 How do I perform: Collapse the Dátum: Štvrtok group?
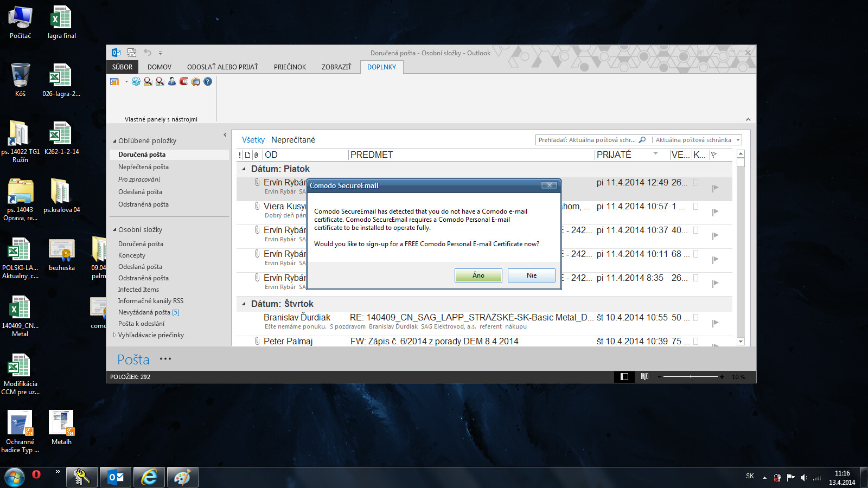pyautogui.click(x=244, y=304)
